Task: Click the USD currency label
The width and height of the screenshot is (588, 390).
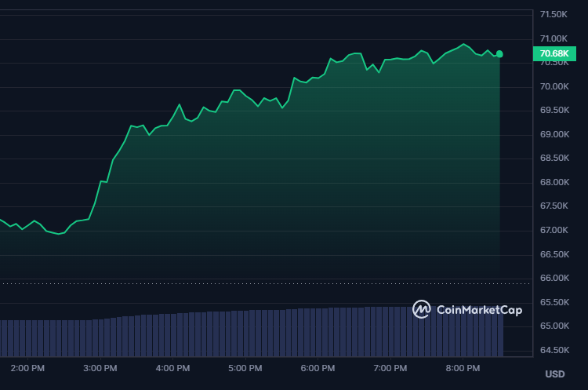Action: [554, 374]
